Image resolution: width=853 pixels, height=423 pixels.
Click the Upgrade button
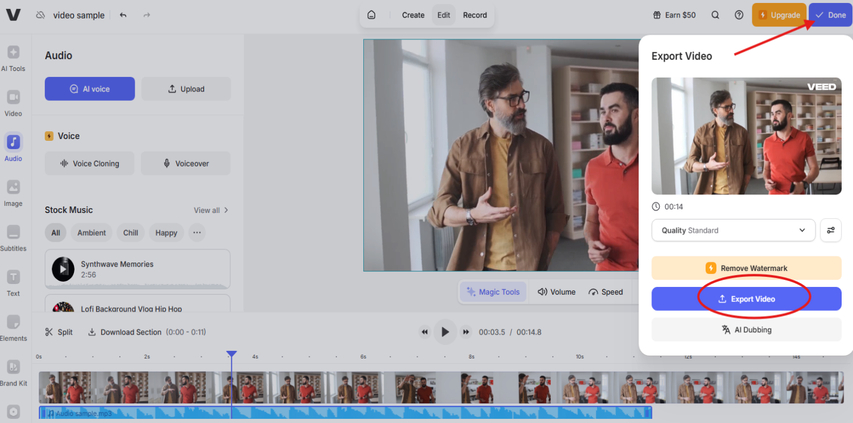point(779,15)
